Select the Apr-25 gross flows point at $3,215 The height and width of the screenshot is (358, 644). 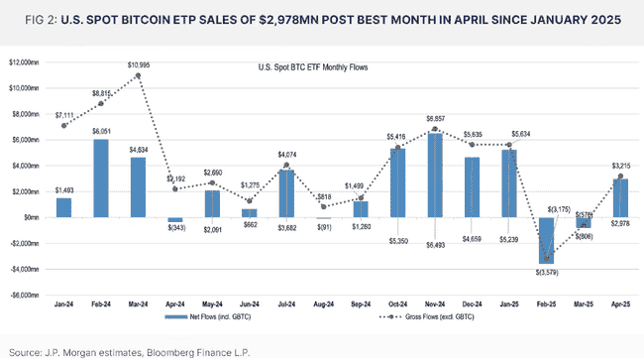point(620,177)
